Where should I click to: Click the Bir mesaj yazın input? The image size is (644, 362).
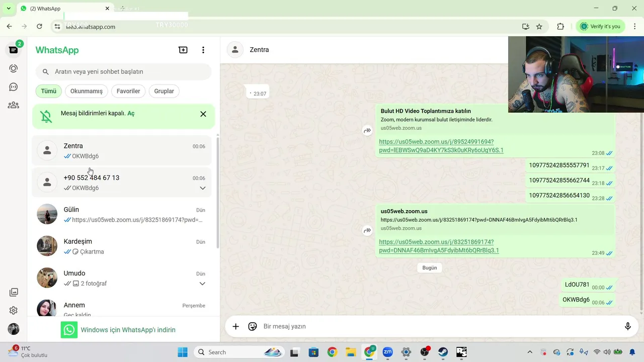point(440,326)
